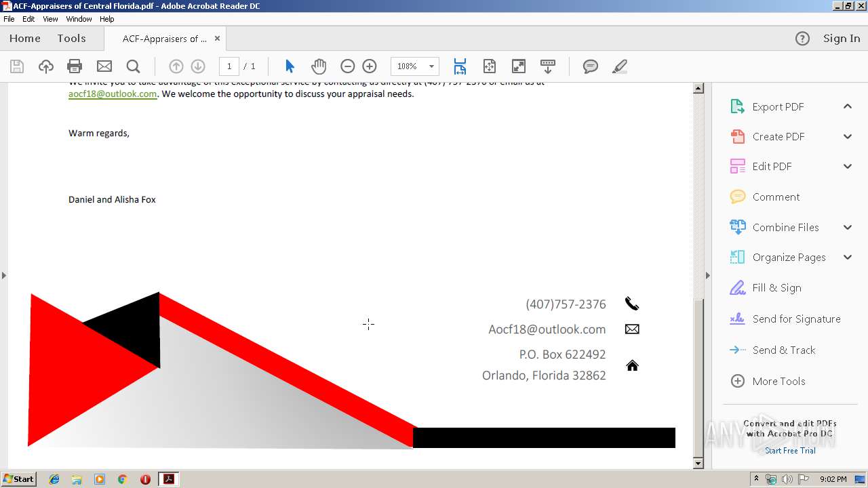Viewport: 868px width, 488px height.
Task: Open the Create PDF tool
Action: (777, 136)
